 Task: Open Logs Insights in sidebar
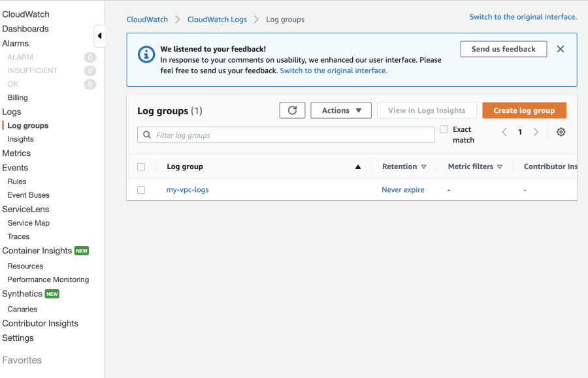[21, 139]
